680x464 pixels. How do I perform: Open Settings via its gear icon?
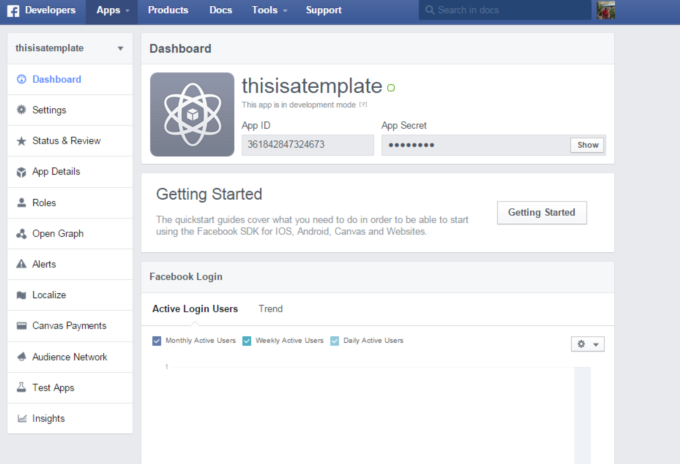[x=22, y=110]
